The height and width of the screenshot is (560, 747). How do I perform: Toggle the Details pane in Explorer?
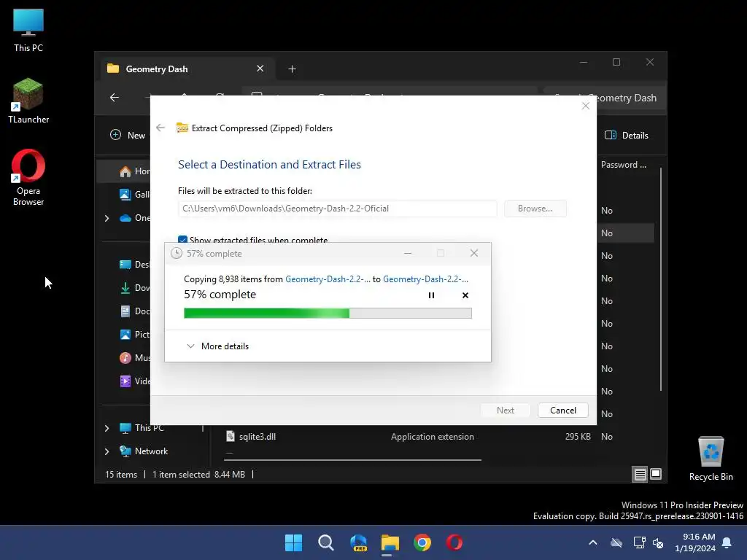coord(627,135)
